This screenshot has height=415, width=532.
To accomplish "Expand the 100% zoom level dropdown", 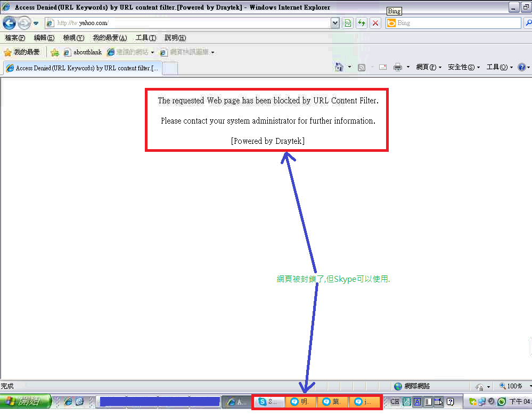I will coord(530,386).
